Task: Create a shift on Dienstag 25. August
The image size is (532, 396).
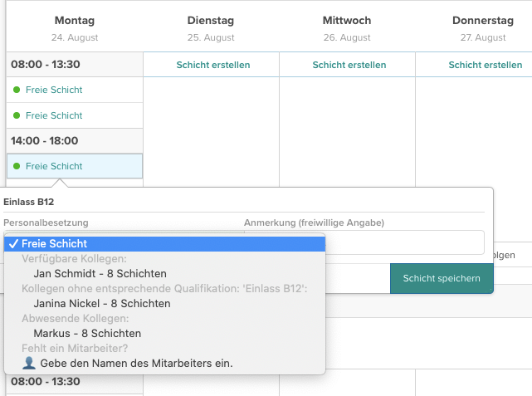Action: click(x=213, y=65)
